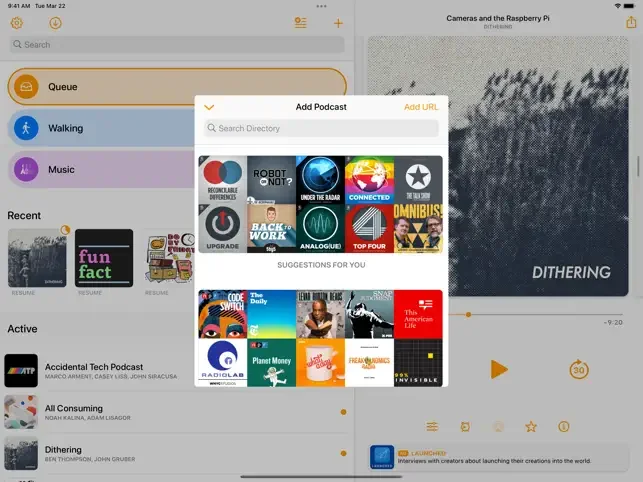Open All Consuming in the Active list
The image size is (643, 482).
[x=177, y=412]
